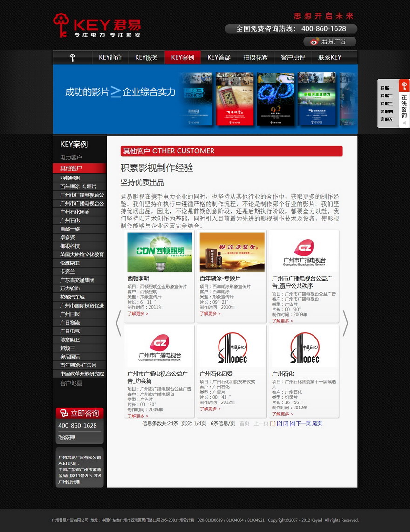410x532 pixels.
Task: Open the 君易广告 Weibo button
Action: (x=329, y=41)
